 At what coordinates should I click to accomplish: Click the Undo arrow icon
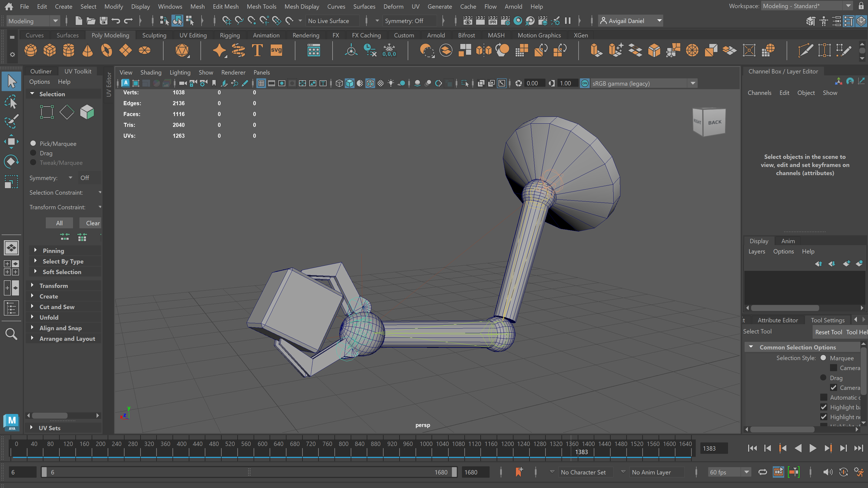pyautogui.click(x=116, y=21)
